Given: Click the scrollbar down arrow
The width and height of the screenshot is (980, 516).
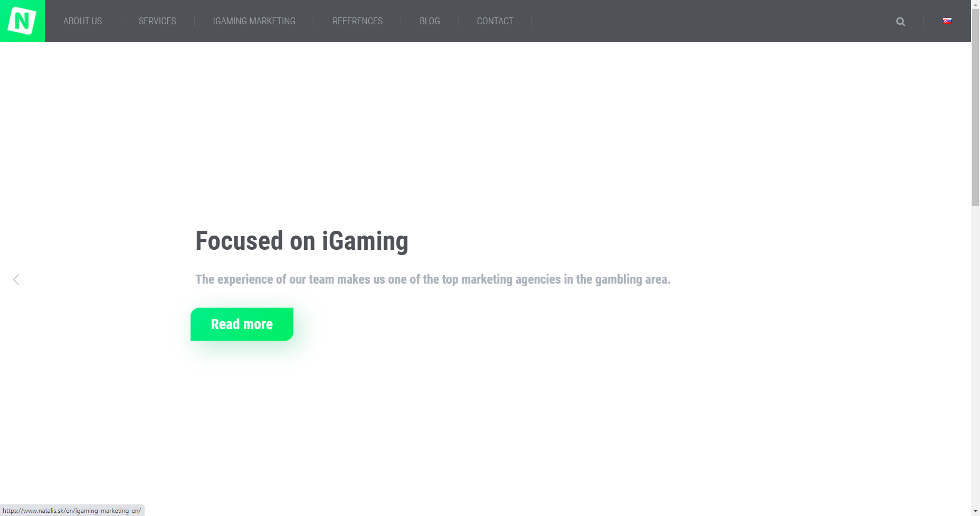Looking at the screenshot, I should coord(975,512).
